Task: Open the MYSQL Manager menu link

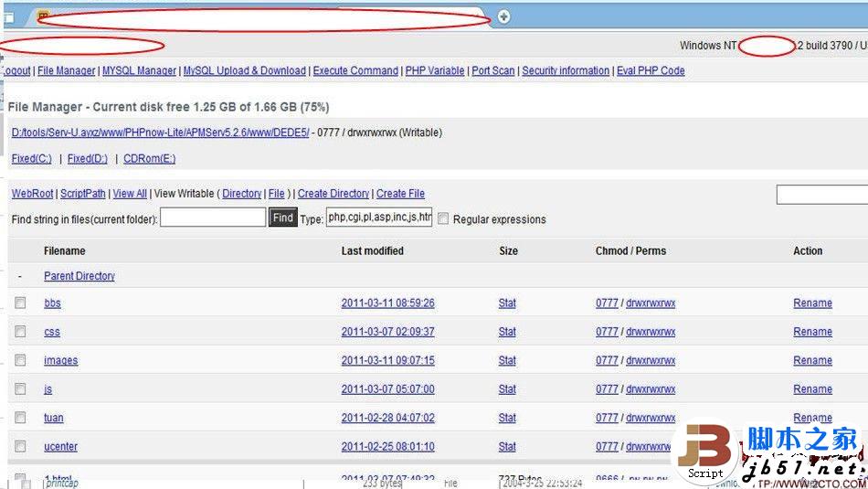Action: [x=139, y=70]
